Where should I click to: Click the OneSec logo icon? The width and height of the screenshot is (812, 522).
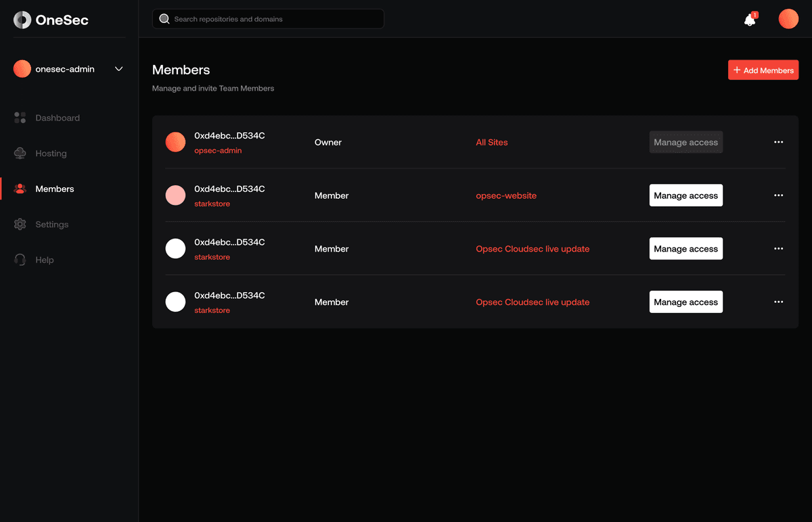(22, 20)
